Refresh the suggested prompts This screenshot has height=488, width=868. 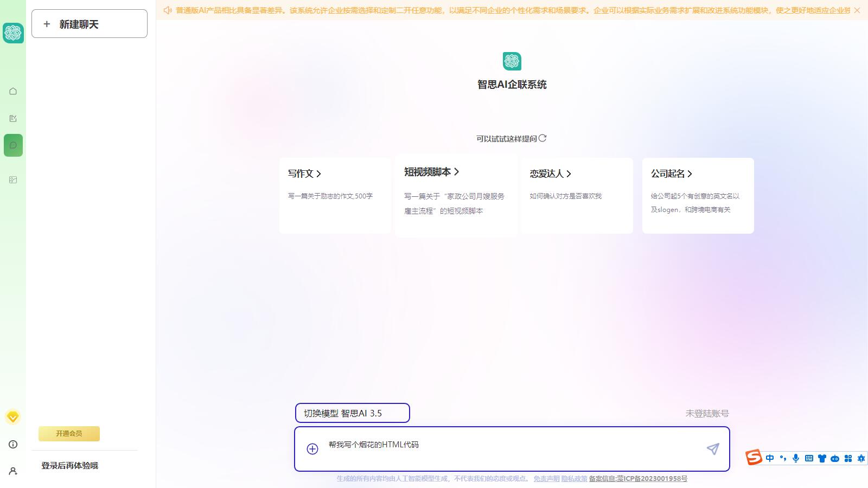(542, 138)
